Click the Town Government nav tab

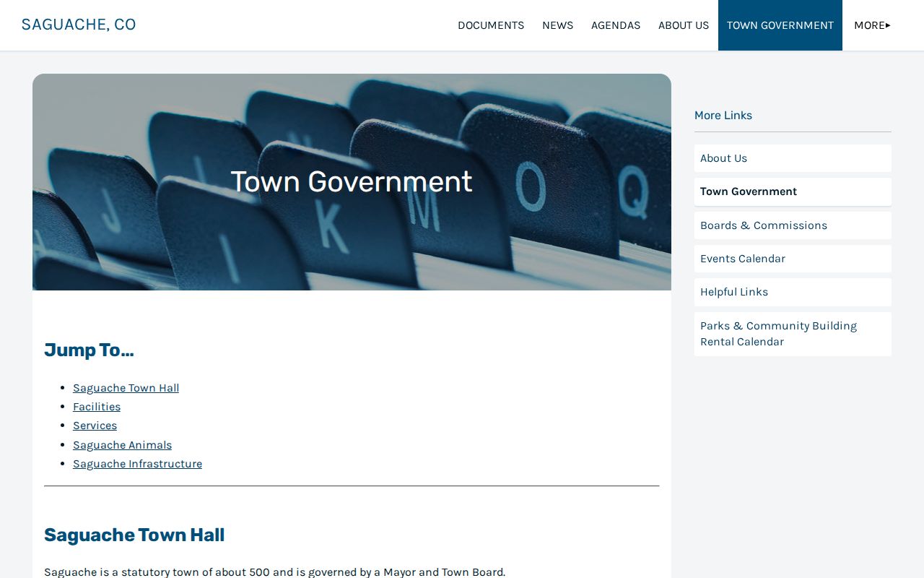[x=780, y=25]
